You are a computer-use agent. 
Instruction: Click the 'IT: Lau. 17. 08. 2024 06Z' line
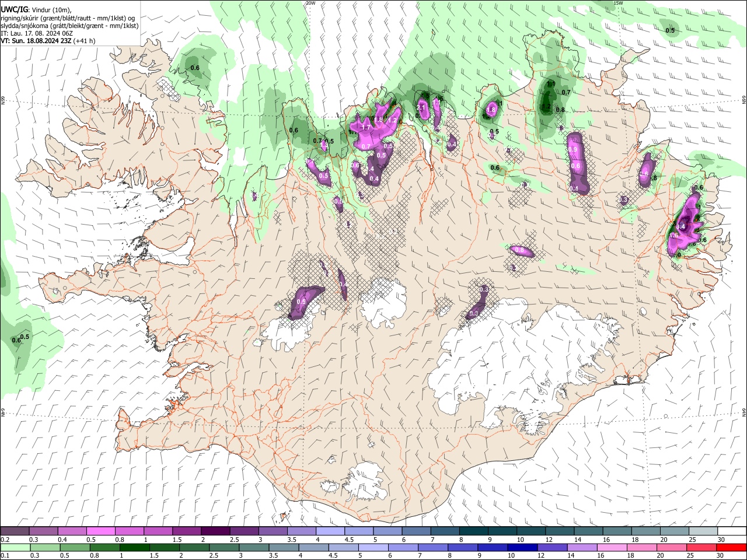[37, 33]
